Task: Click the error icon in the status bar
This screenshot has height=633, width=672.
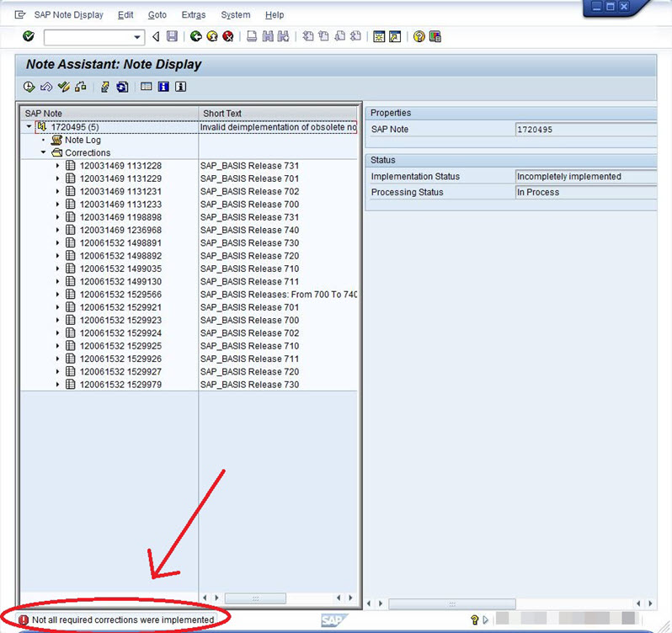Action: 23,620
